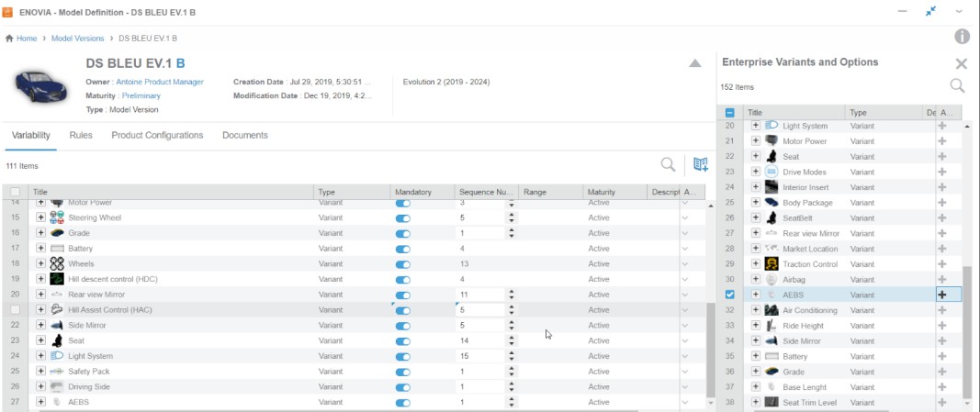Search the Variability list with the magnifier

(x=668, y=165)
